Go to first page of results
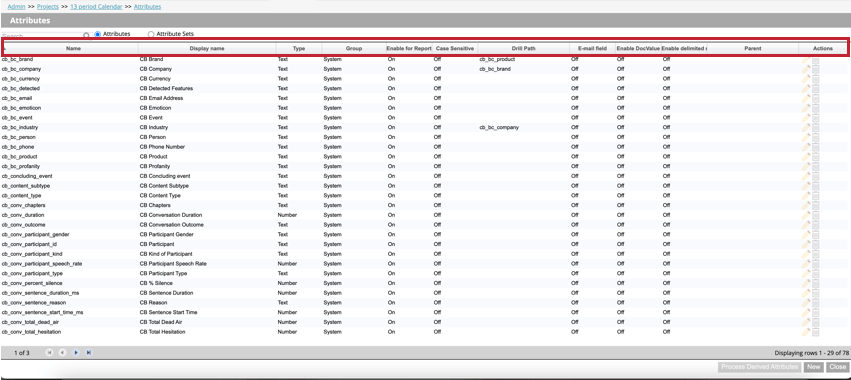This screenshot has width=851, height=380. click(49, 353)
